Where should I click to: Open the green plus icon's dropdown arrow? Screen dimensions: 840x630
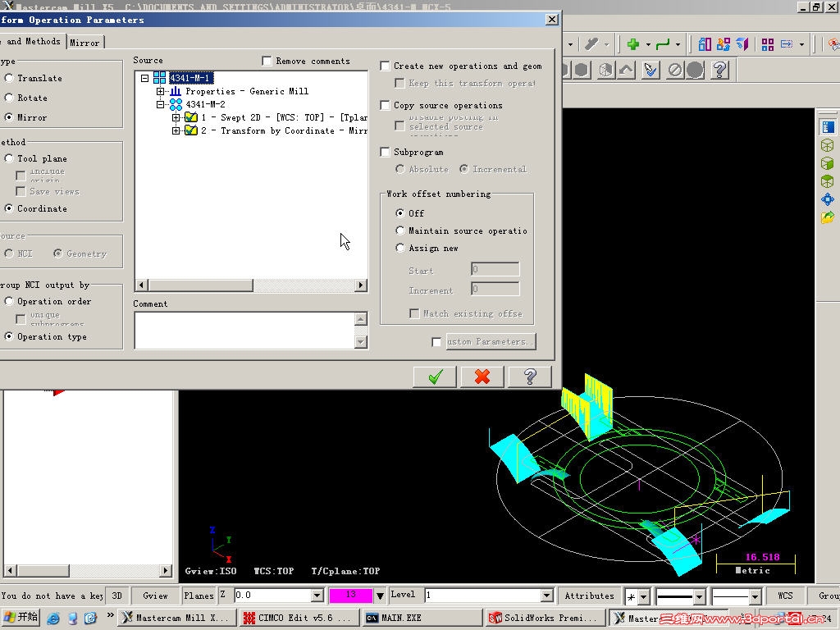648,45
